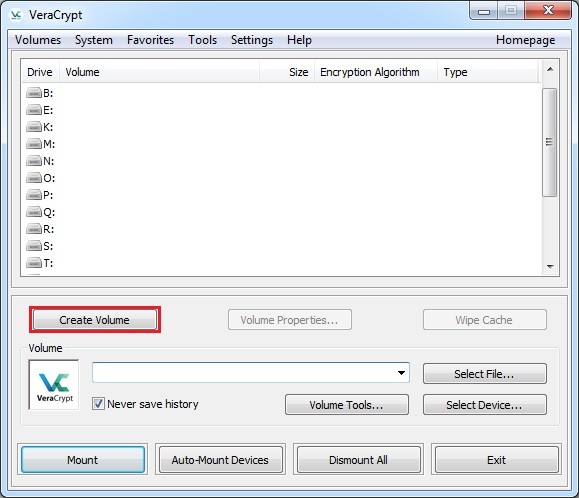Select the B: drive icon

tap(34, 93)
